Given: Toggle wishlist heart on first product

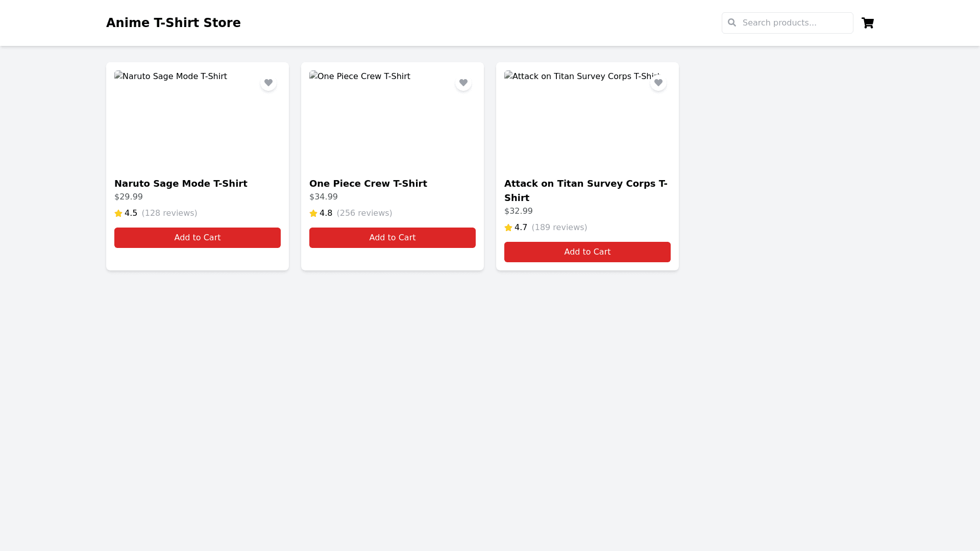Looking at the screenshot, I should click(268, 82).
